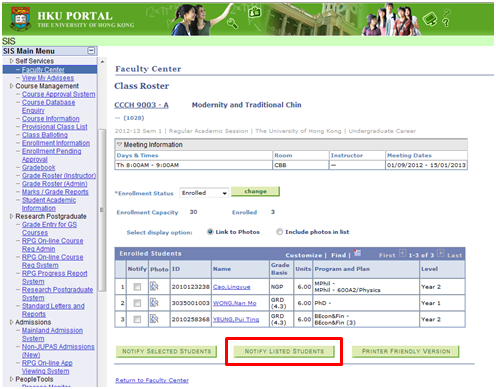496x389 pixels.
Task: Select Link to Photos radio option
Action: coord(210,232)
